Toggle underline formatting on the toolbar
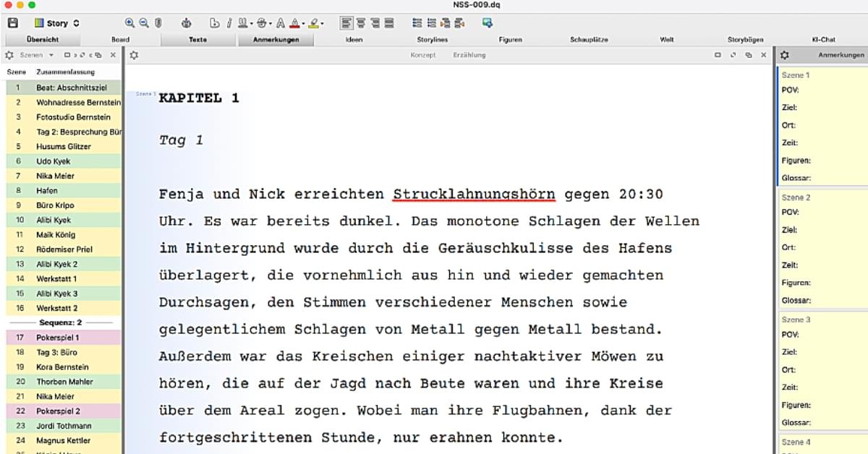This screenshot has height=454, width=868. pos(243,22)
